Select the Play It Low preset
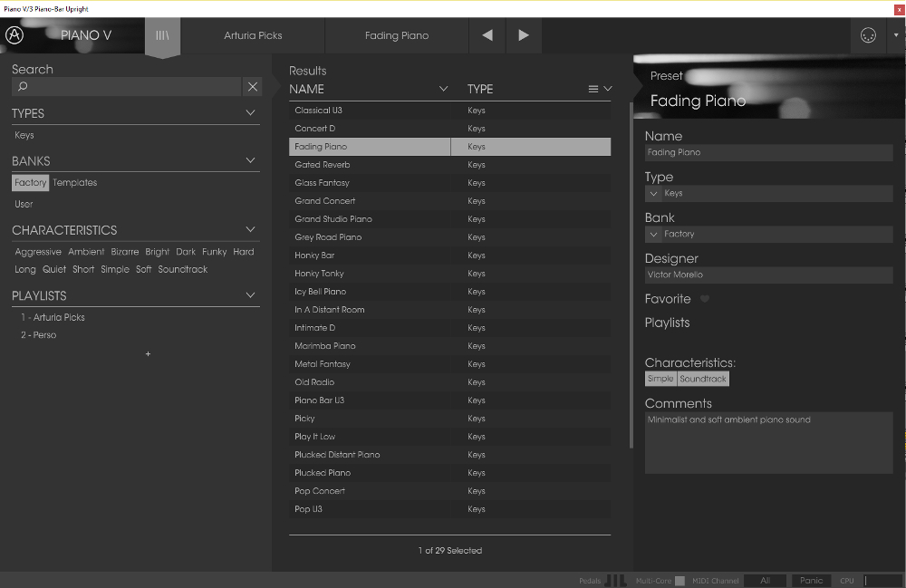Screen dimensions: 906x588 [449, 437]
